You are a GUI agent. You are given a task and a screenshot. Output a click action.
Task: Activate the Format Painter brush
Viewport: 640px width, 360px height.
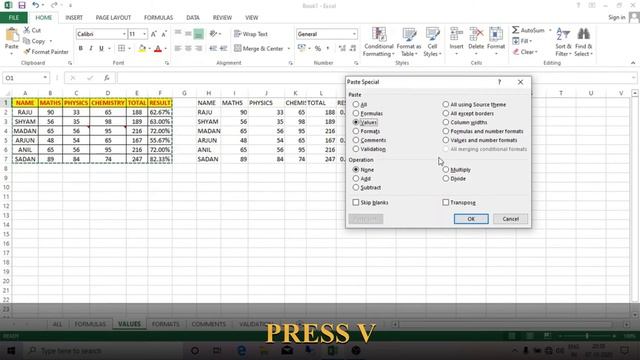[x=27, y=52]
